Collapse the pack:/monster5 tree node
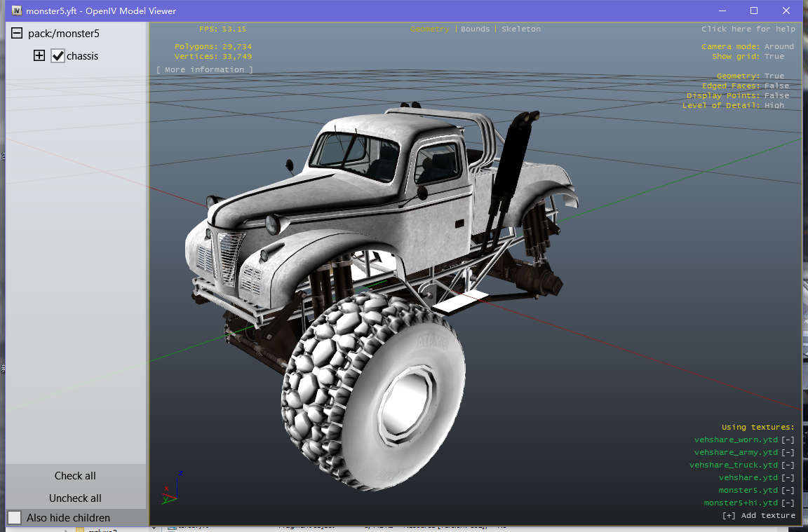The image size is (808, 532). pos(17,34)
